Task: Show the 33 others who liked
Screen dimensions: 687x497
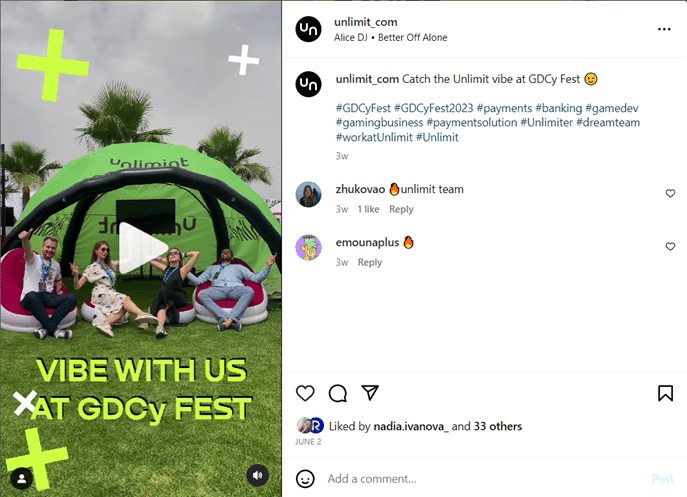Action: (498, 426)
